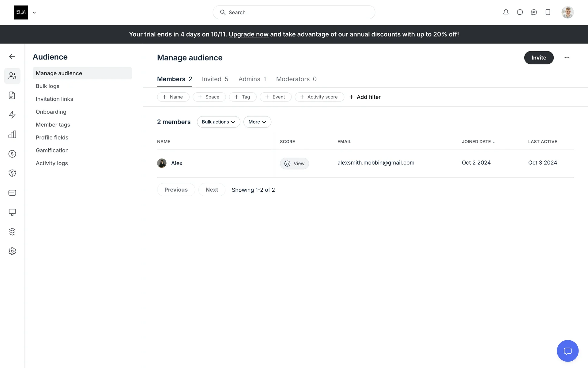This screenshot has height=368, width=588.
Task: Open the bar chart analytics icon
Action: coord(12,134)
